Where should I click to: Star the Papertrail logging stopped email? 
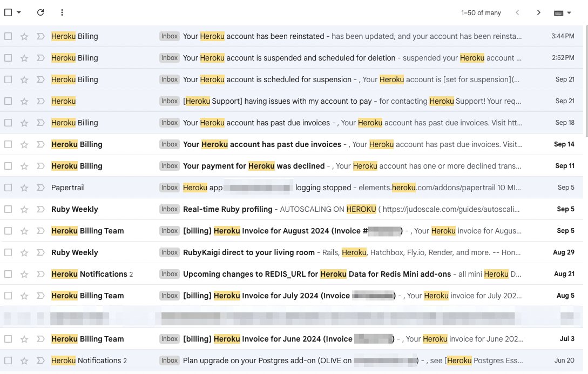click(24, 188)
